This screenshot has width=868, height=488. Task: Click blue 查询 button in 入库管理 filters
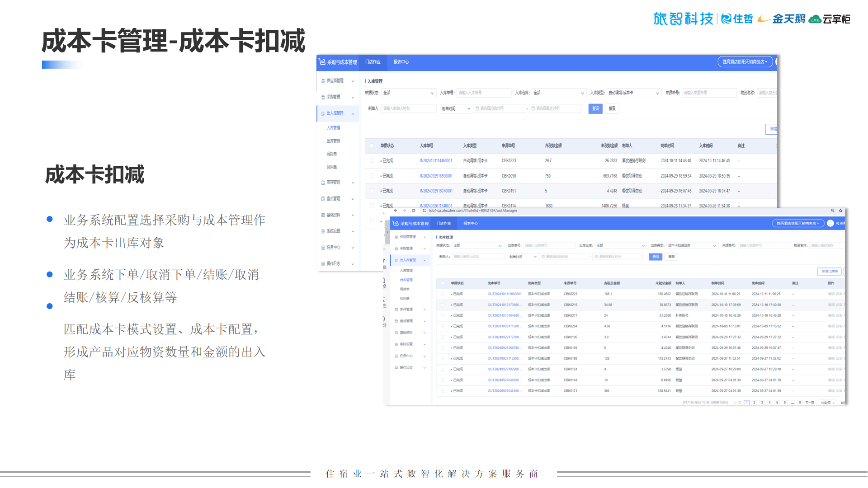click(x=595, y=108)
